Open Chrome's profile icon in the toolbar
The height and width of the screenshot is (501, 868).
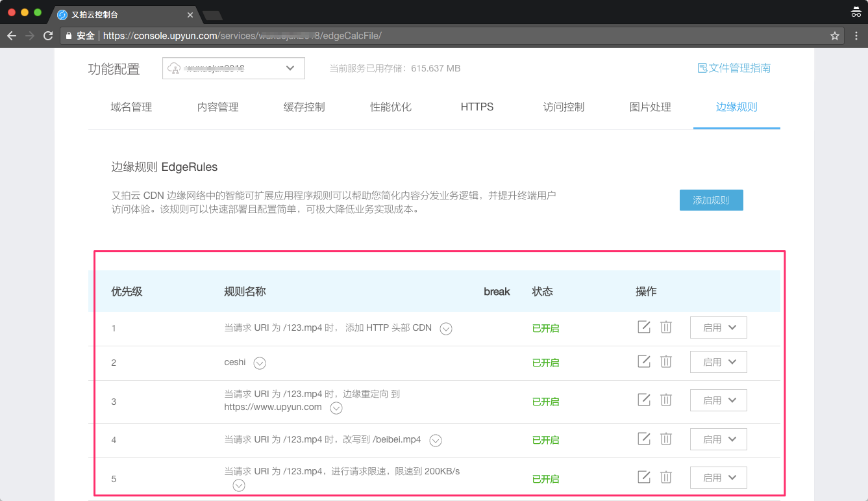[x=855, y=12]
